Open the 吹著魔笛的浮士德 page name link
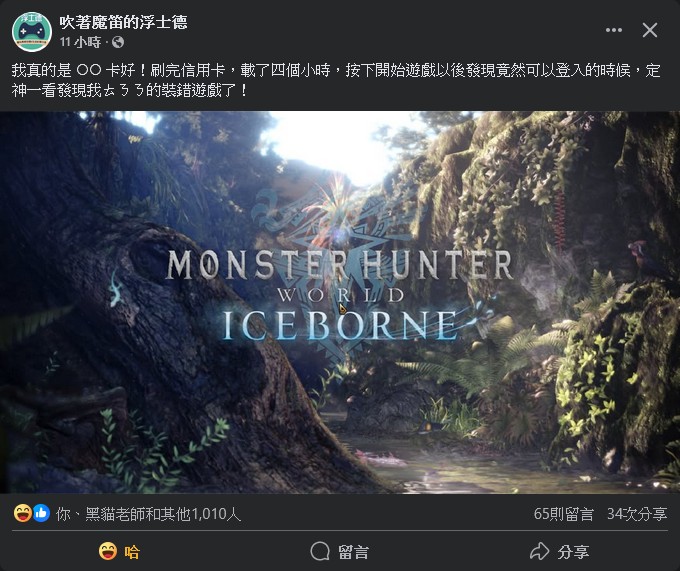This screenshot has width=680, height=571. (124, 22)
